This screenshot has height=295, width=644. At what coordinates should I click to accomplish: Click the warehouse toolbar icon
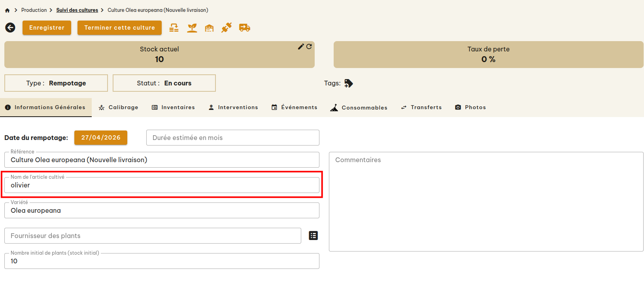click(209, 28)
